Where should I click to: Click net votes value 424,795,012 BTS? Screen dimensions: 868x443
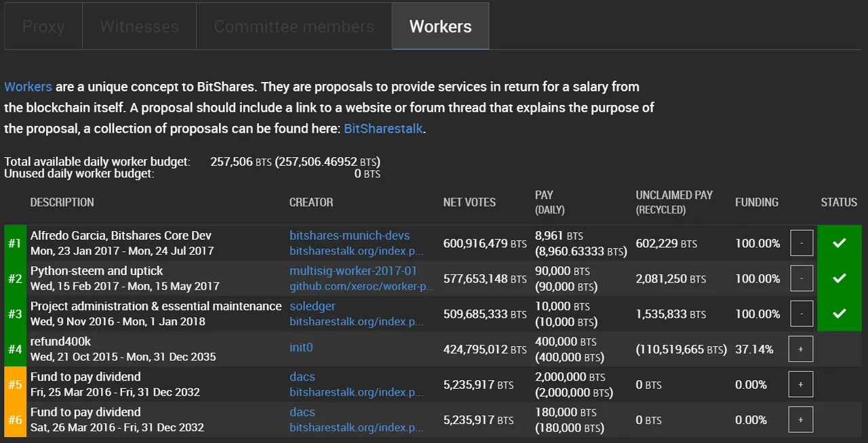[485, 349]
